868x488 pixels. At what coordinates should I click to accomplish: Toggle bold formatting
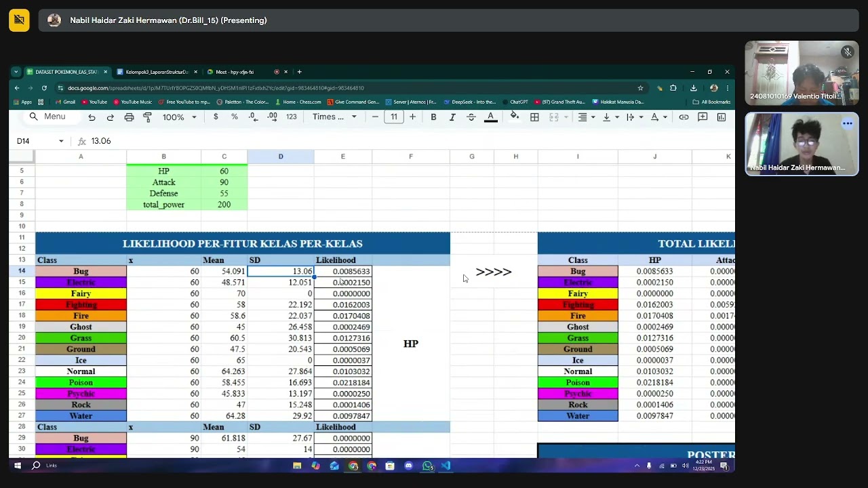(x=433, y=117)
